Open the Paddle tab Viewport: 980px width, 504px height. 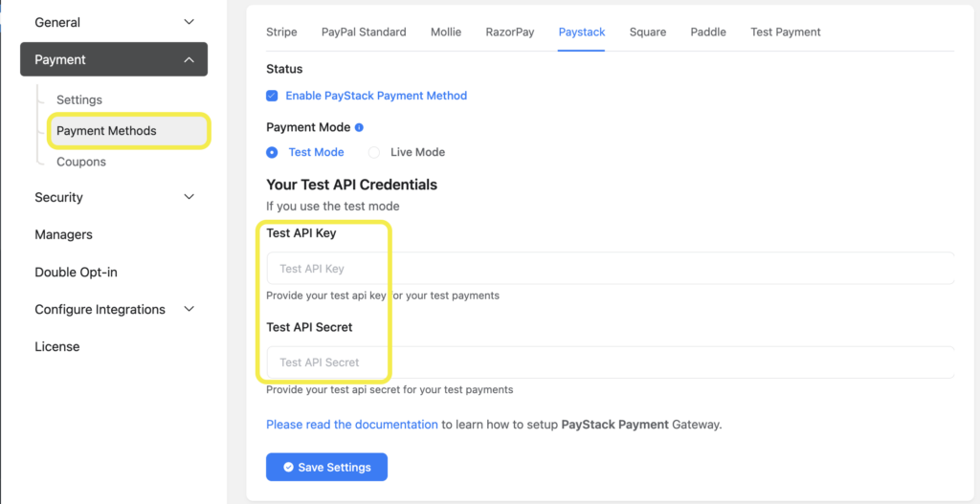[x=708, y=32]
